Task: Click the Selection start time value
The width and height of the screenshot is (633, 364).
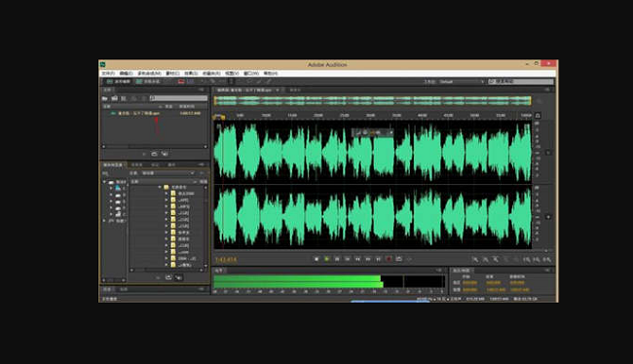Action: point(469,283)
